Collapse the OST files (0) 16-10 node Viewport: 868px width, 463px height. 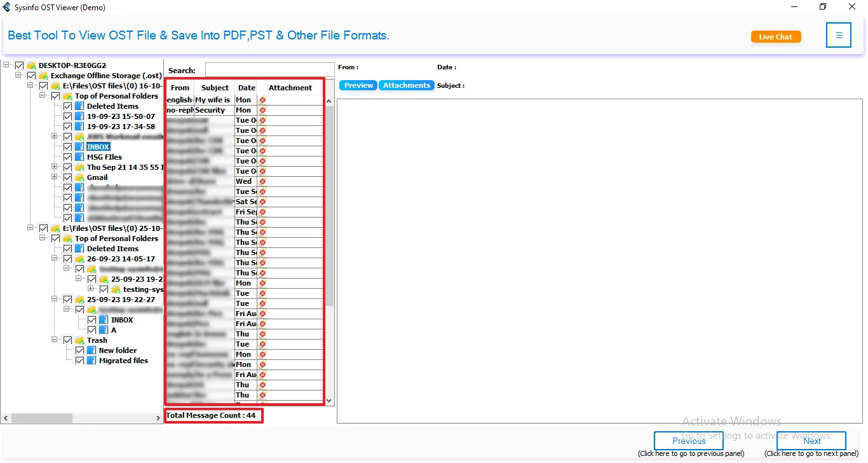click(x=31, y=86)
